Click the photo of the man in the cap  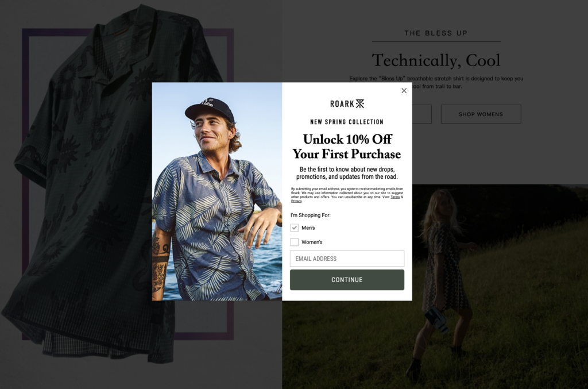(x=216, y=191)
